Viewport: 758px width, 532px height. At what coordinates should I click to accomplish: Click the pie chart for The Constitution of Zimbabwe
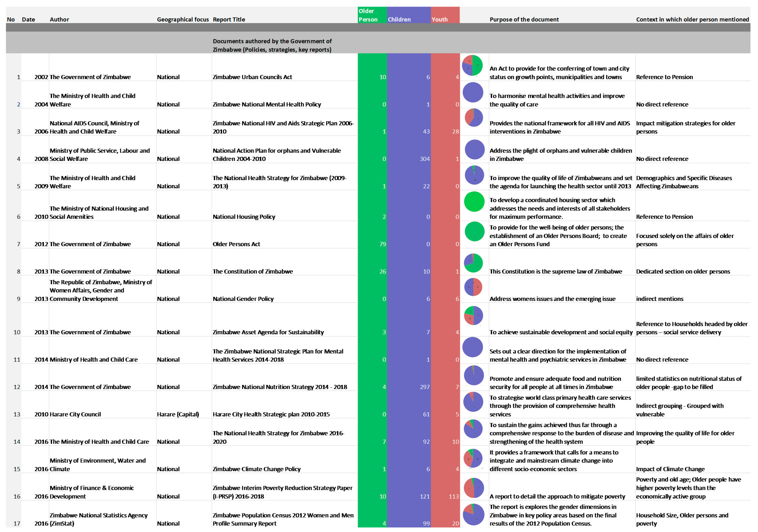click(473, 263)
